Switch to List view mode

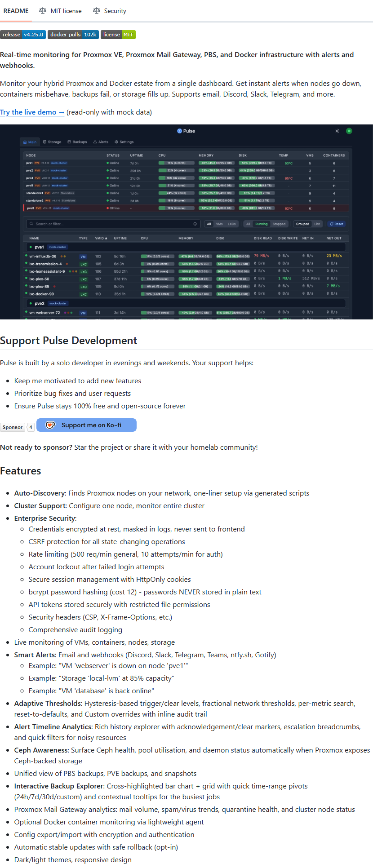317,224
